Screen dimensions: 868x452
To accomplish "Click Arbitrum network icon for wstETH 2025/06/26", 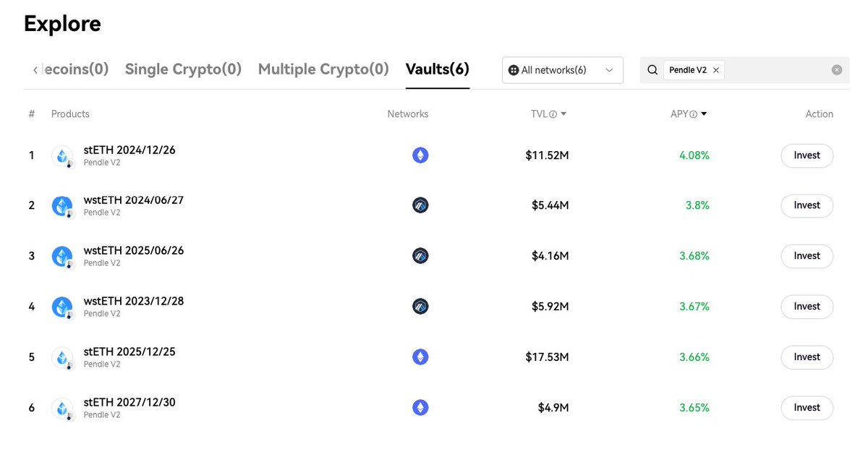I will click(x=420, y=256).
